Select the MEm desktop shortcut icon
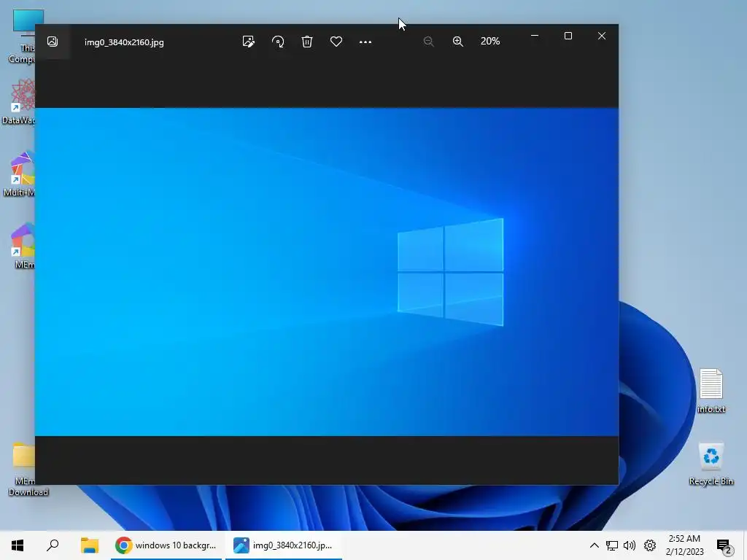The width and height of the screenshot is (747, 560). [x=23, y=246]
